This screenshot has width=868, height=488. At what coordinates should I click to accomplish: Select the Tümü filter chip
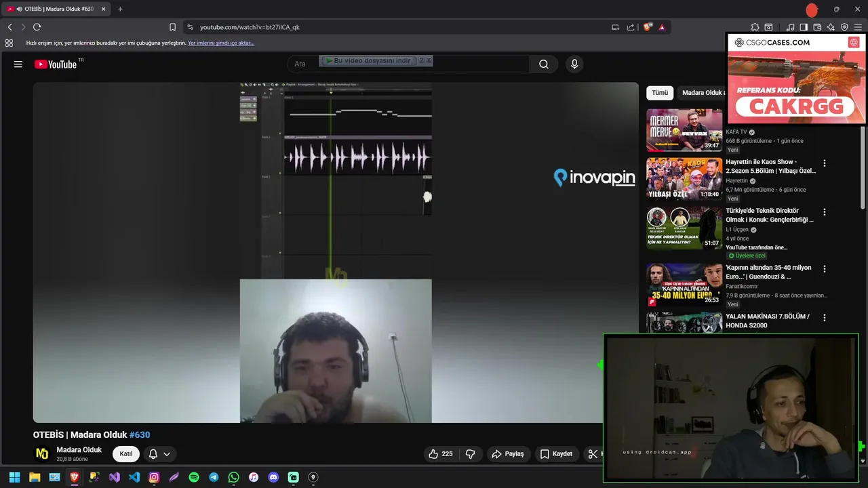(x=660, y=93)
